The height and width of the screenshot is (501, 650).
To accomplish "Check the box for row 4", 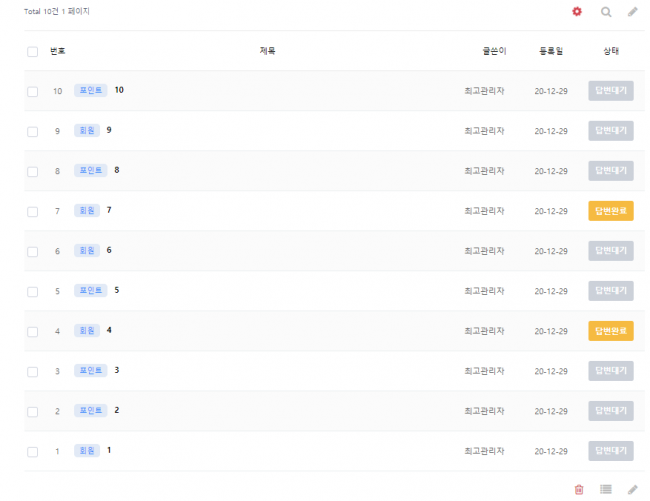I will tap(32, 332).
